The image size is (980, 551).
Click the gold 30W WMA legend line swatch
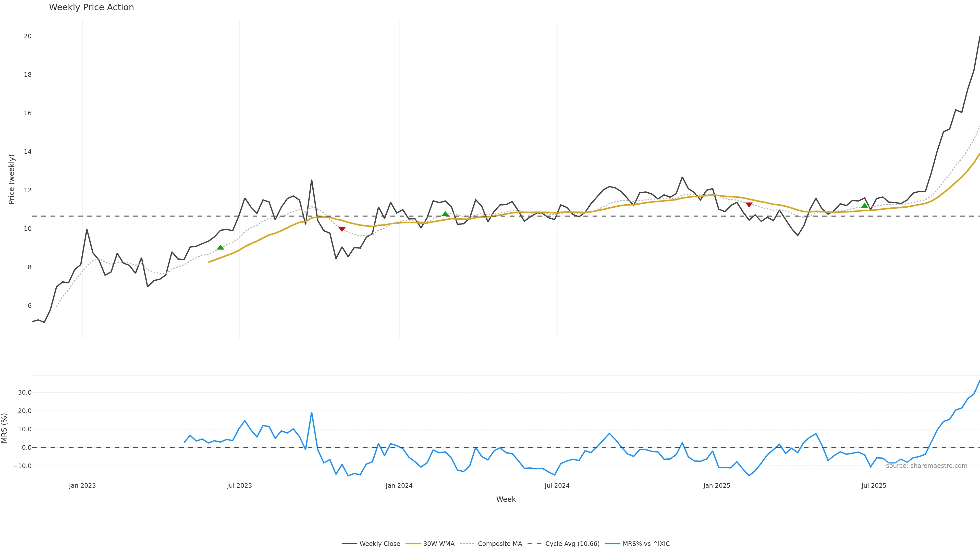pyautogui.click(x=413, y=544)
